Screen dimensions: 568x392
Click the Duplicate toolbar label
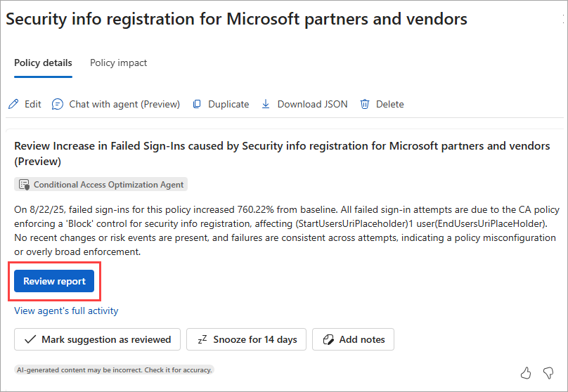tap(228, 104)
